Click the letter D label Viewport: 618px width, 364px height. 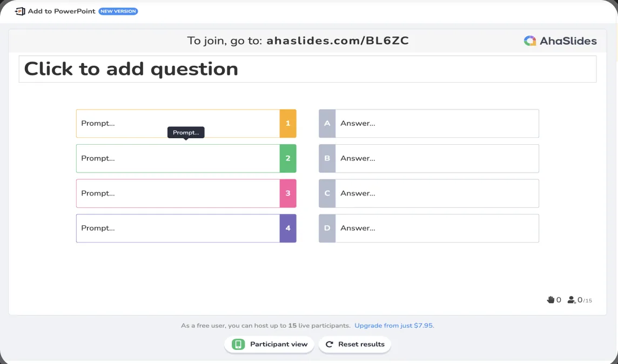coord(327,228)
